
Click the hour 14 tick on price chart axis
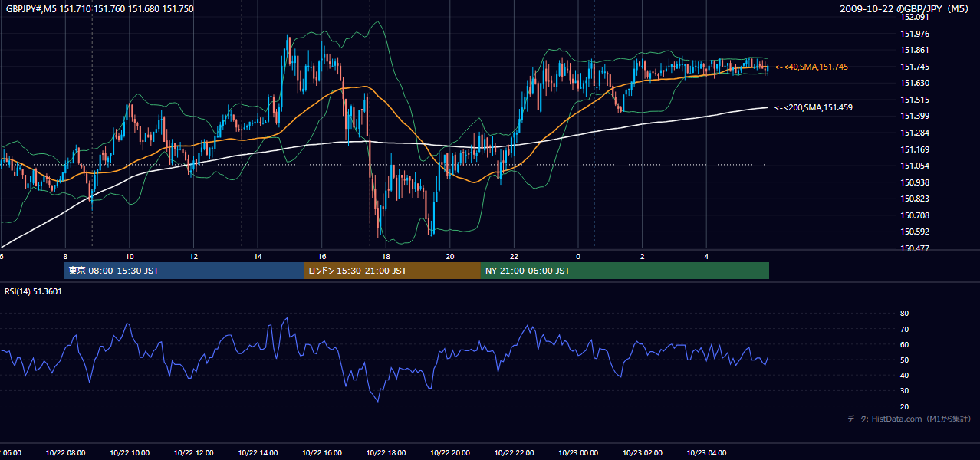(258, 257)
